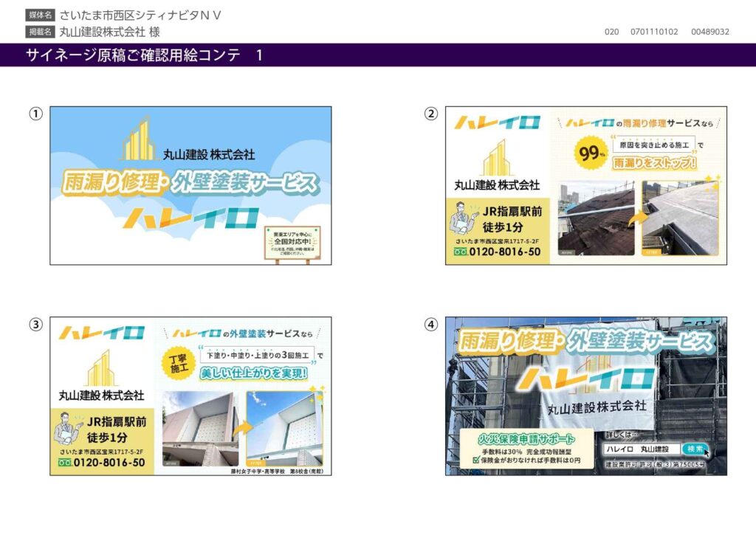Image resolution: width=756 pixels, height=535 pixels.
Task: Click the 検索 button in panel 4
Action: 695,449
